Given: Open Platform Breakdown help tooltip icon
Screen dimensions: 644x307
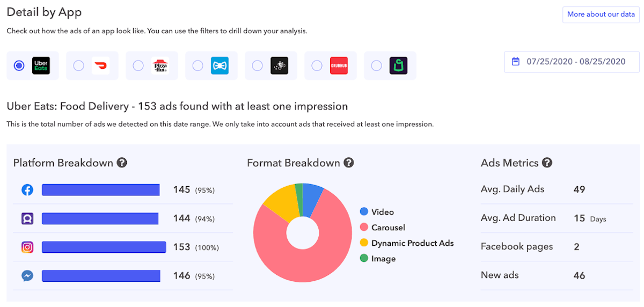Looking at the screenshot, I should click(122, 163).
